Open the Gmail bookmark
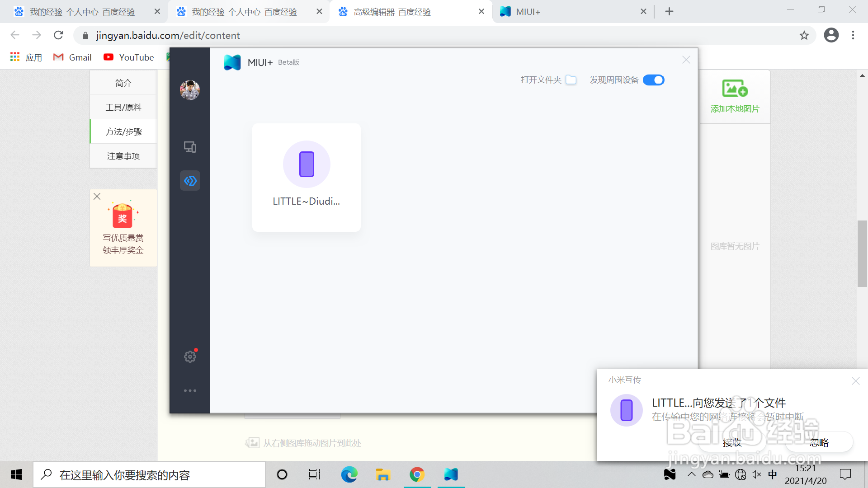 [x=72, y=57]
